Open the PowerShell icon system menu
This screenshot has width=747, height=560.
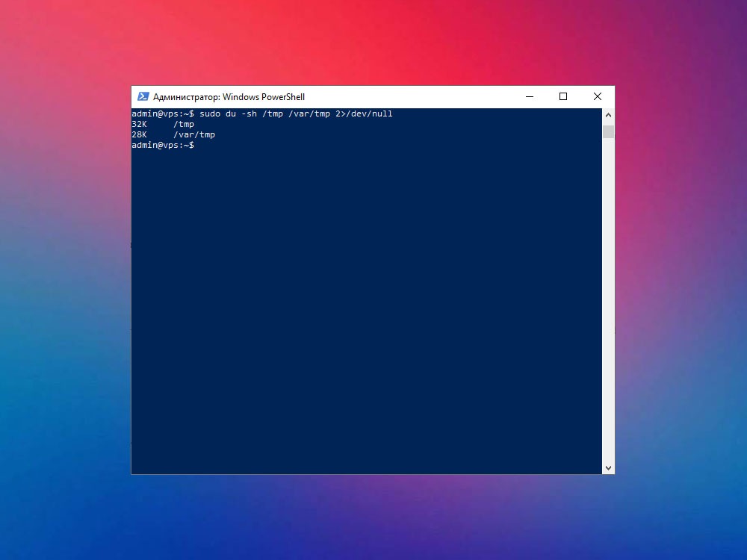tap(143, 96)
